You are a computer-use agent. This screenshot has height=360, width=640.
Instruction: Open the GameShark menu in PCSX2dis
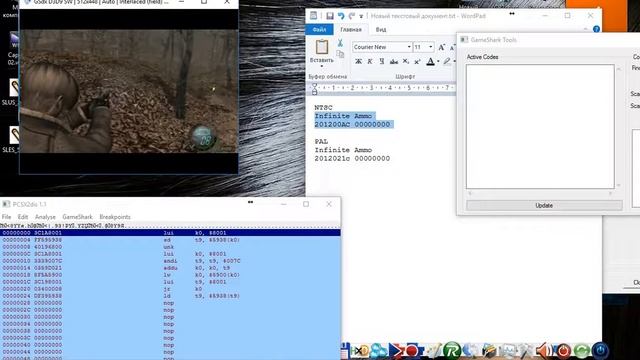tap(78, 217)
